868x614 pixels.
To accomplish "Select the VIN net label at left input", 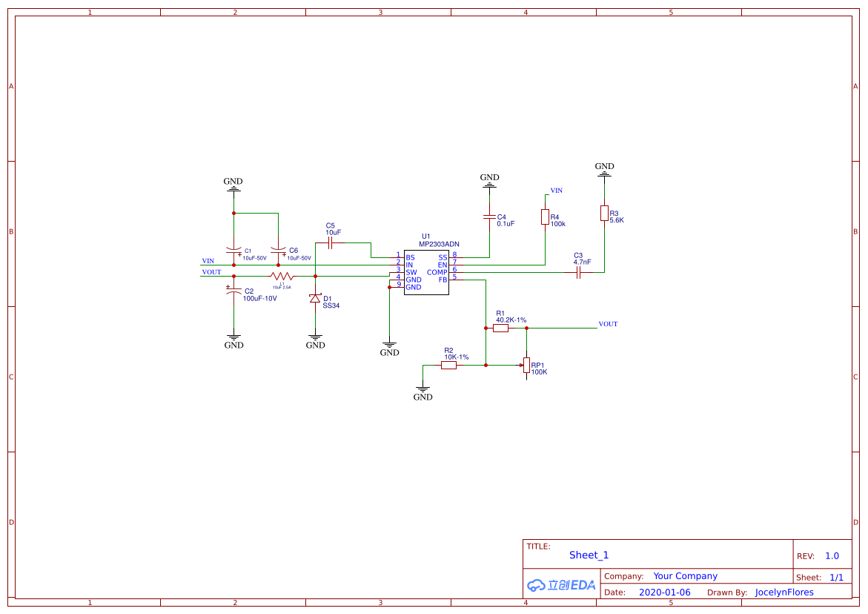I will coord(208,261).
